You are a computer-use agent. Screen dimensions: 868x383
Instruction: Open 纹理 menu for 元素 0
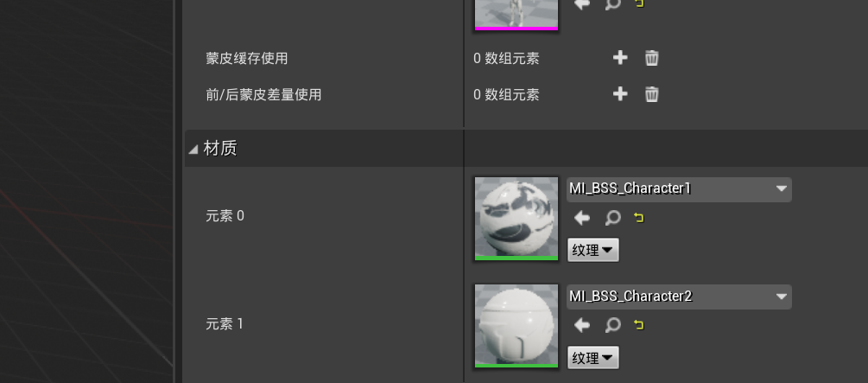click(592, 250)
